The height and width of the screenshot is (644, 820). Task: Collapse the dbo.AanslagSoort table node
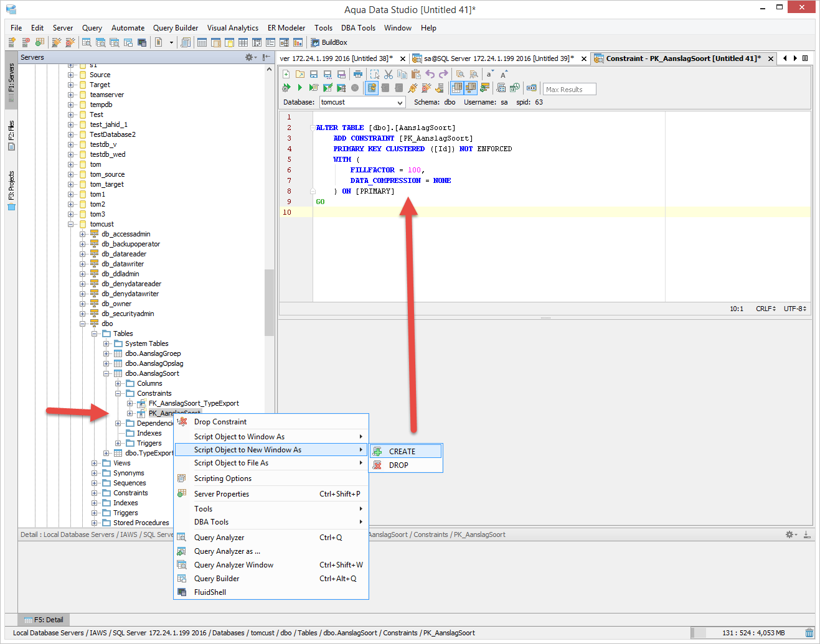coord(106,373)
